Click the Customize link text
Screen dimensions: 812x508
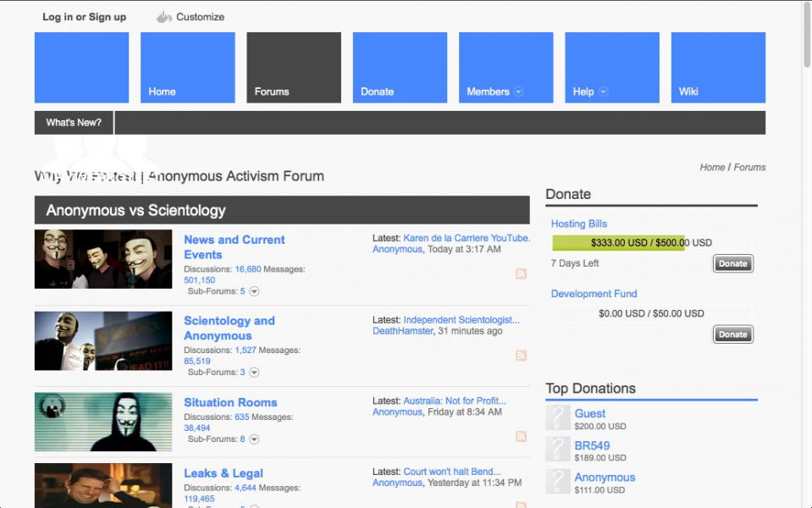200,17
